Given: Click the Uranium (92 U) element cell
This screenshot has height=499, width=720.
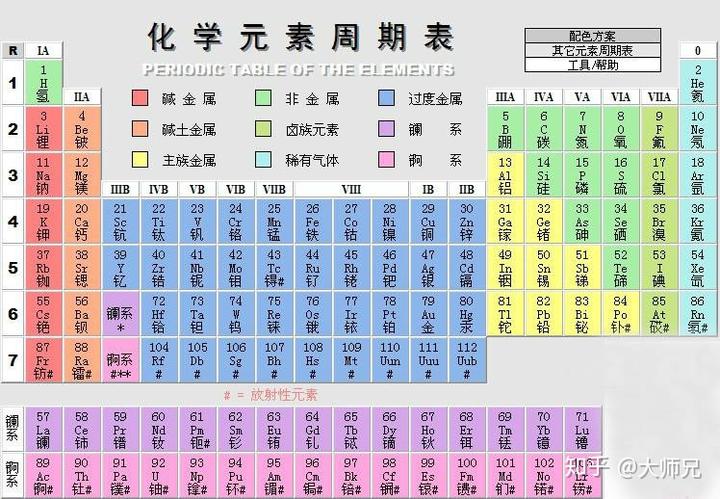Looking at the screenshot, I should tap(159, 476).
